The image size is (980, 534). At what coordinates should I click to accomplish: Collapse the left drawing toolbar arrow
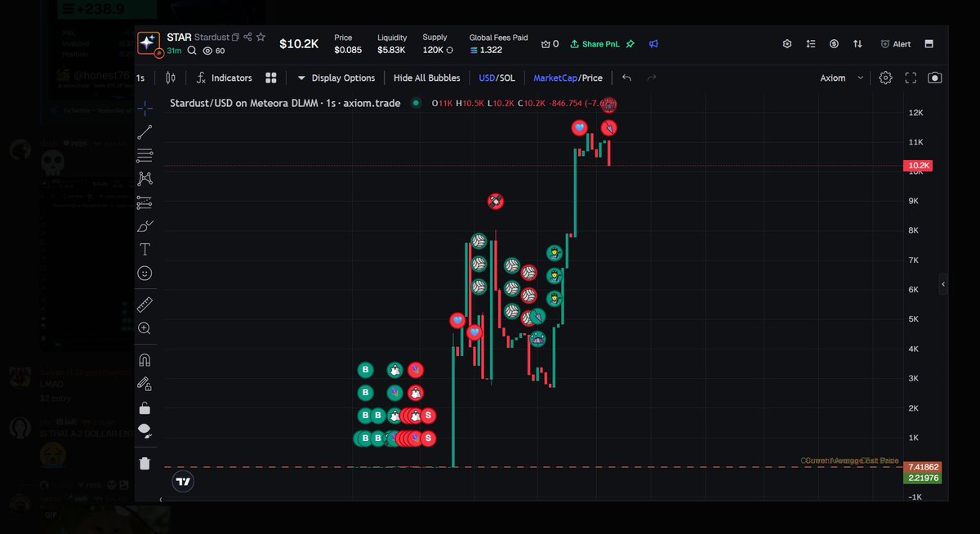(x=160, y=500)
